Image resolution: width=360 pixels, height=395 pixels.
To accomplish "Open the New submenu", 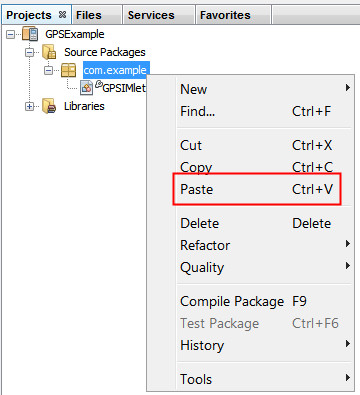I will click(x=265, y=89).
